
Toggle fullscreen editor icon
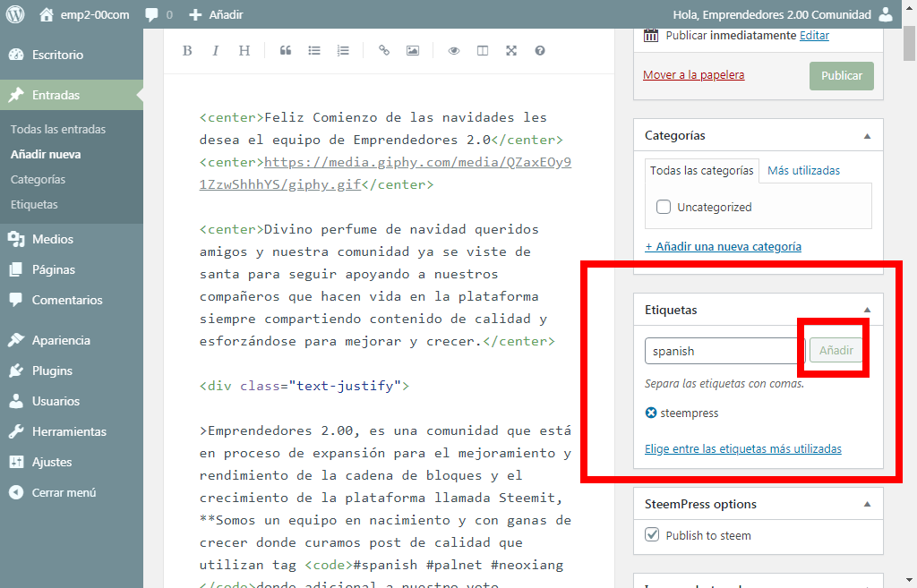point(511,51)
